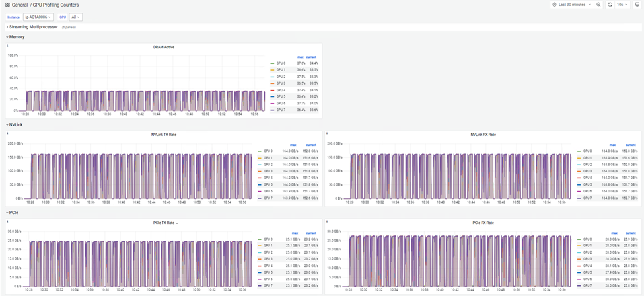Toggle GPU 4 series in NVLink TX legend
644x296 pixels.
268,178
